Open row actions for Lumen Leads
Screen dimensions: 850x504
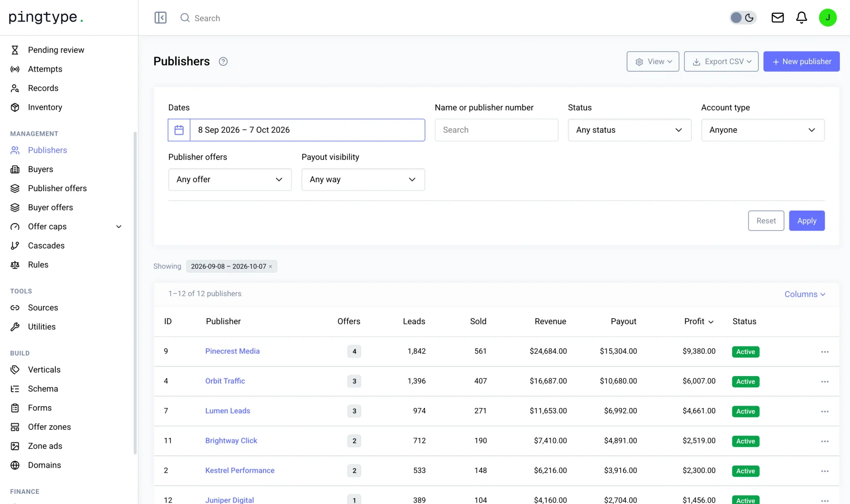(824, 411)
